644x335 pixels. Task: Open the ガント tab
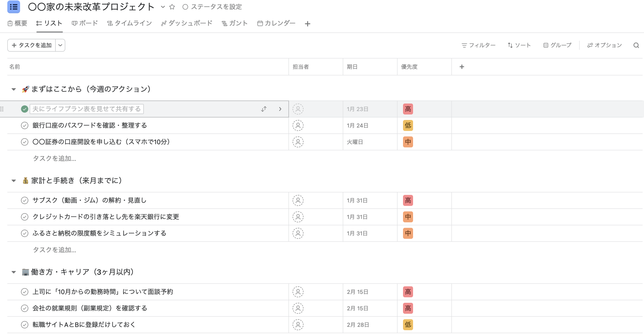tap(234, 23)
